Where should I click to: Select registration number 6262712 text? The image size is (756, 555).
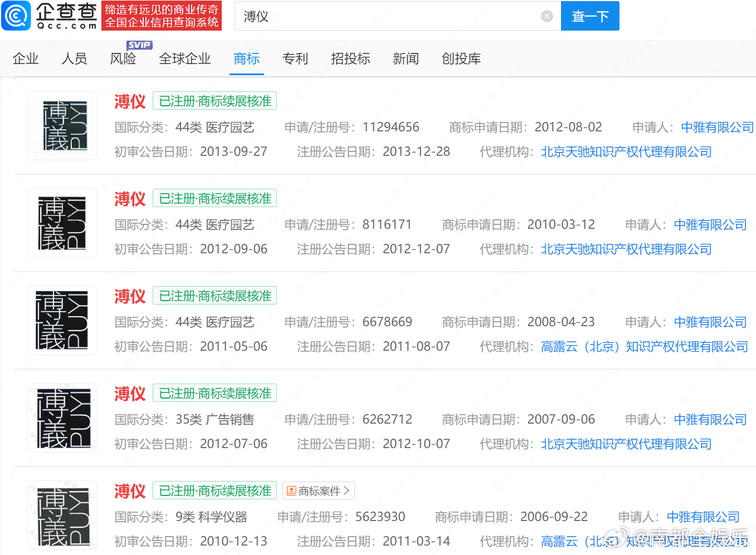pos(387,420)
